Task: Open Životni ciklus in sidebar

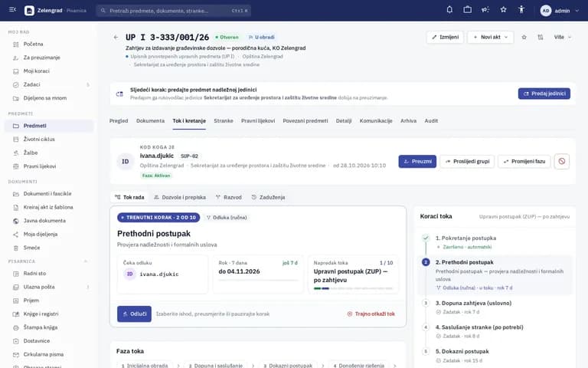Action: (49, 140)
